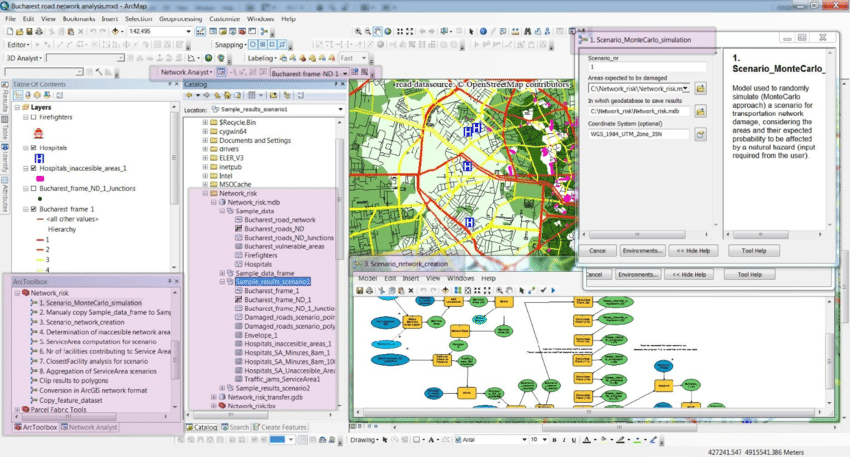850x457 pixels.
Task: Toggle the Edge Snapping button
Action: point(282,44)
